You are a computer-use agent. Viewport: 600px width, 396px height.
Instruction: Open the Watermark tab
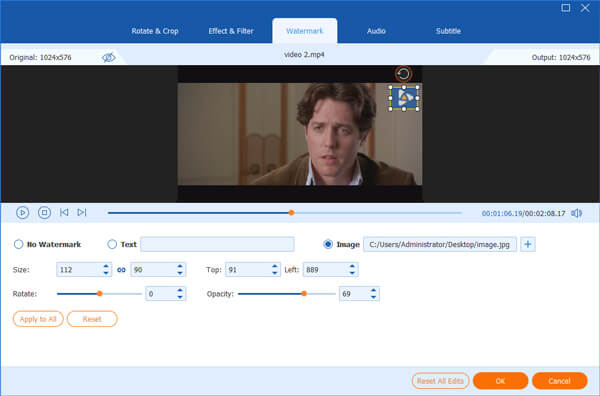(x=305, y=31)
